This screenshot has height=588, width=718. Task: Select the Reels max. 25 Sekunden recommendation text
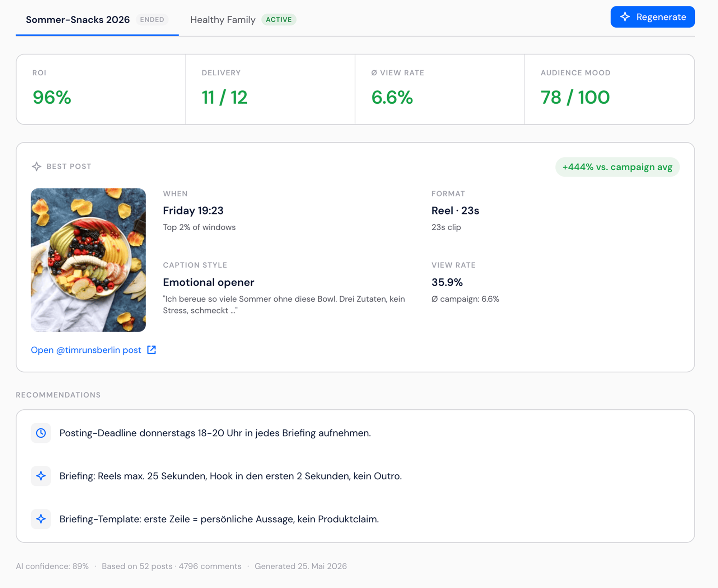(230, 476)
